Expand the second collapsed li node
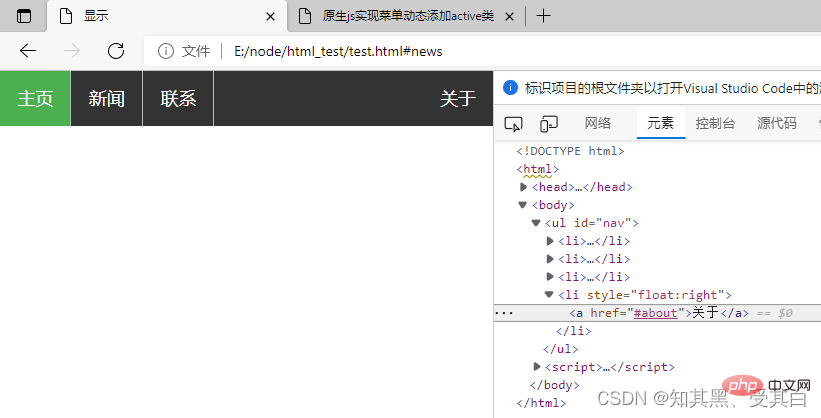 [549, 259]
